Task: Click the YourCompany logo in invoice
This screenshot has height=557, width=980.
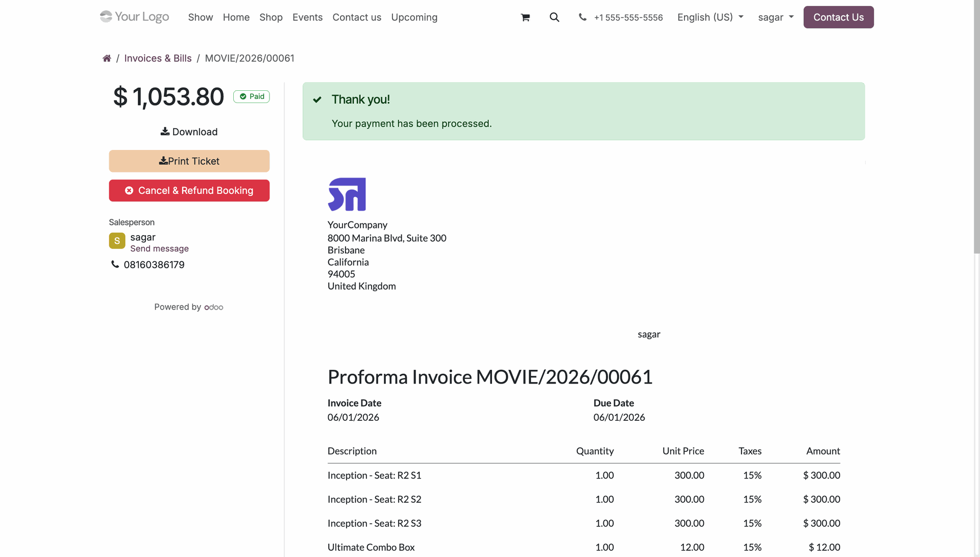Action: pyautogui.click(x=347, y=194)
